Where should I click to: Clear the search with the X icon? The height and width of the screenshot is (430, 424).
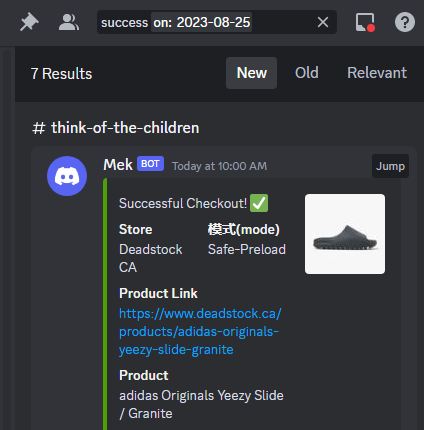point(323,22)
